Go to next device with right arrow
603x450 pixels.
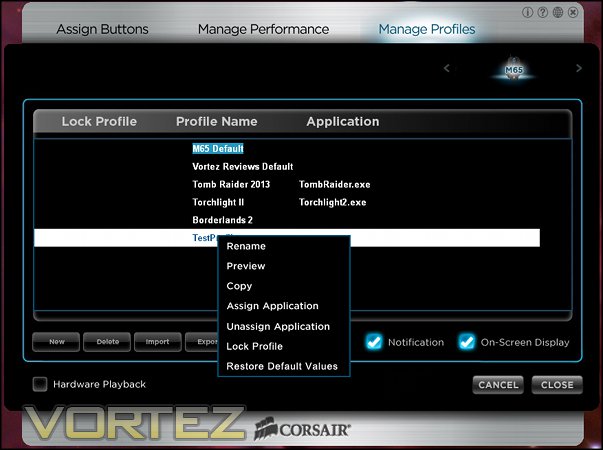[579, 68]
